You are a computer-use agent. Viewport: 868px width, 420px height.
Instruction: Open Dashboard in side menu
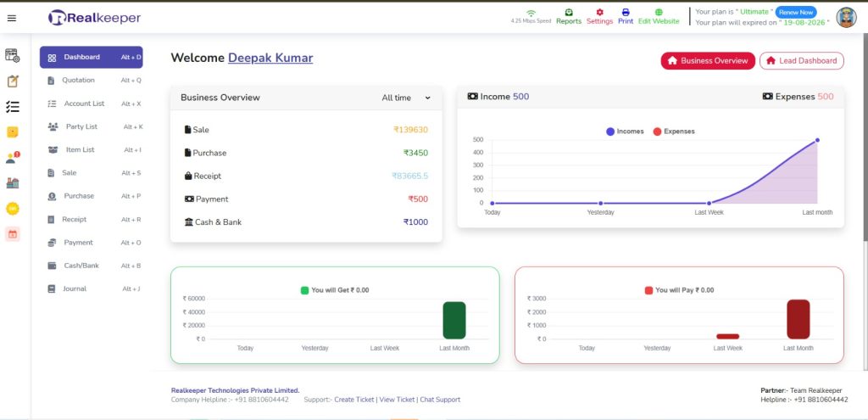[92, 57]
